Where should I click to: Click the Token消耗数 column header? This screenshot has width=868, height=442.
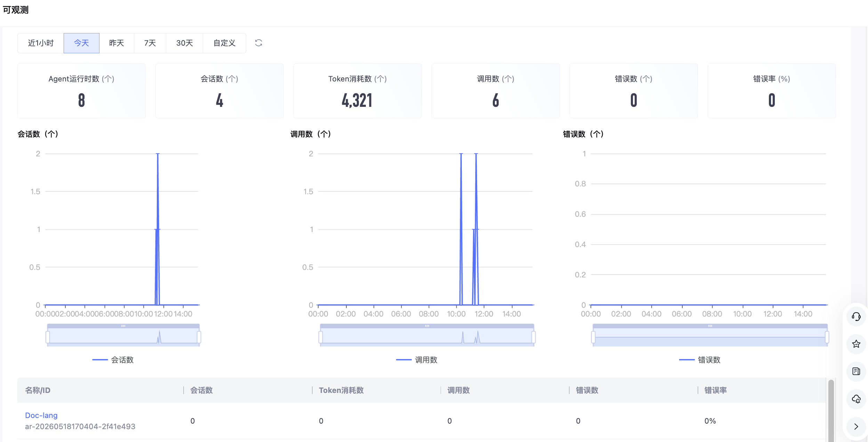click(x=341, y=390)
